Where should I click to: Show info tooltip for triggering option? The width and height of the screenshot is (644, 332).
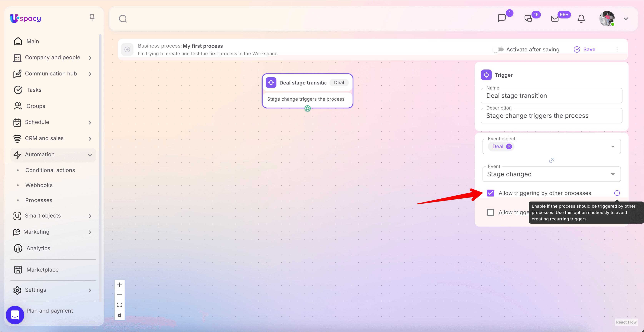point(617,193)
